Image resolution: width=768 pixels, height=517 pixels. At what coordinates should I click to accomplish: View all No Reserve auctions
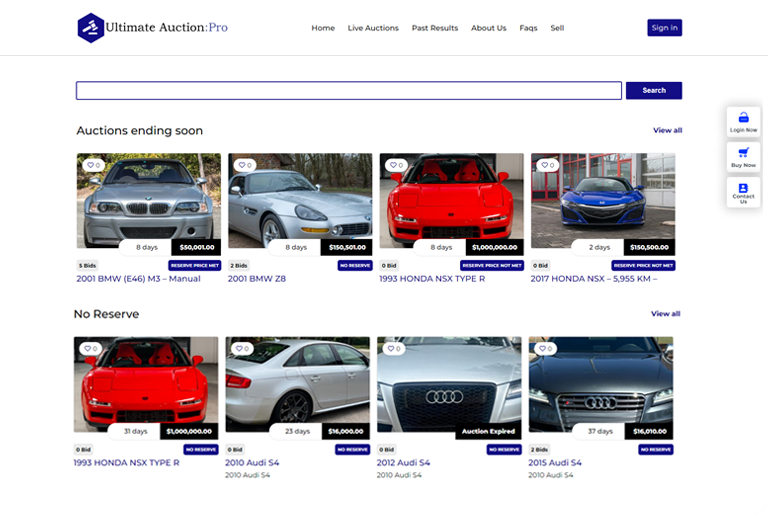click(x=665, y=314)
